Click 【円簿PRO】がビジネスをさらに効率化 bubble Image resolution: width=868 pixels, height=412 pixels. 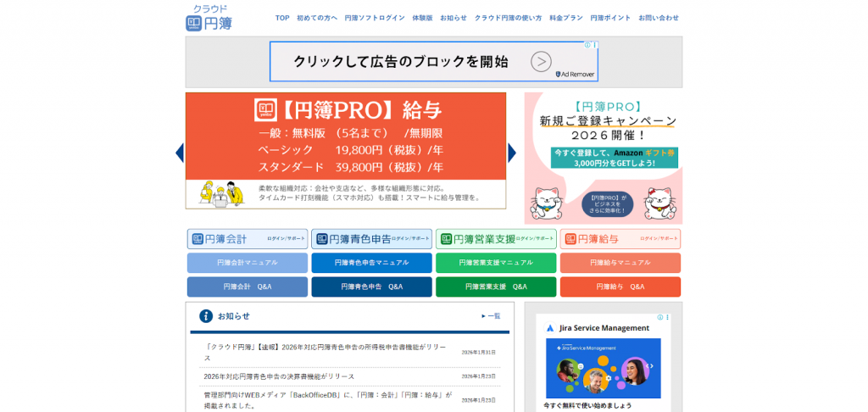(607, 203)
